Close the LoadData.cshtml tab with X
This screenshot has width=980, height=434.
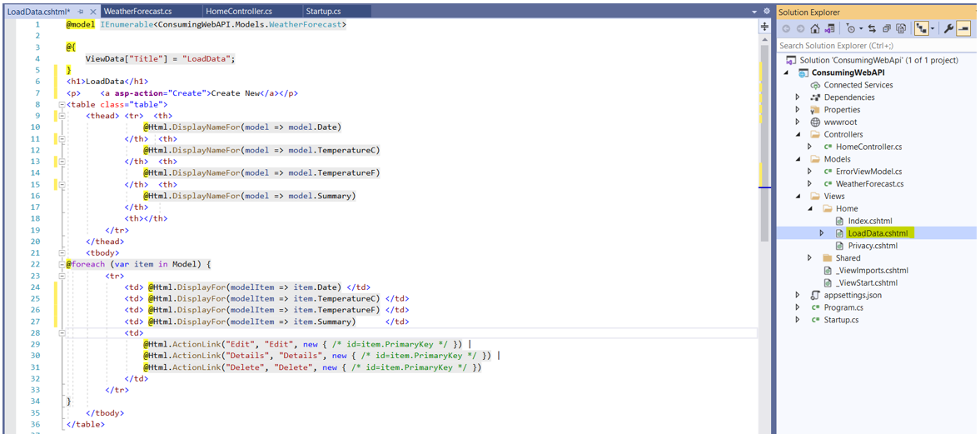pos(93,12)
